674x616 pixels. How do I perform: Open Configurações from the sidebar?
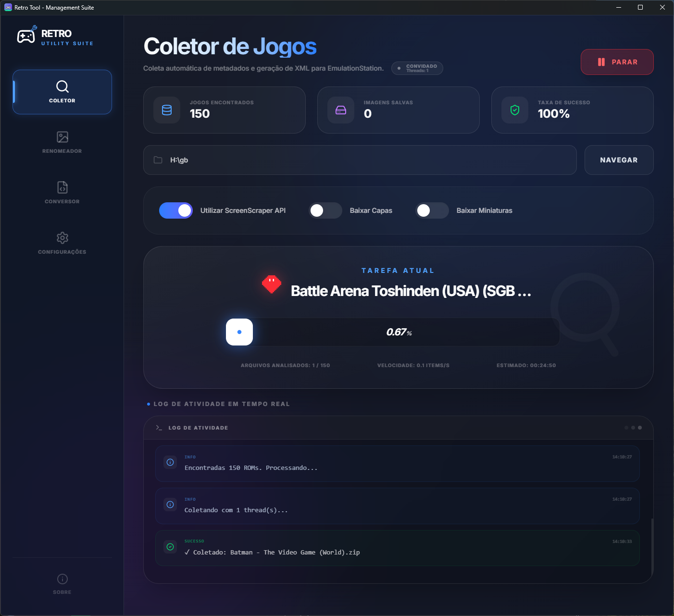tap(62, 243)
